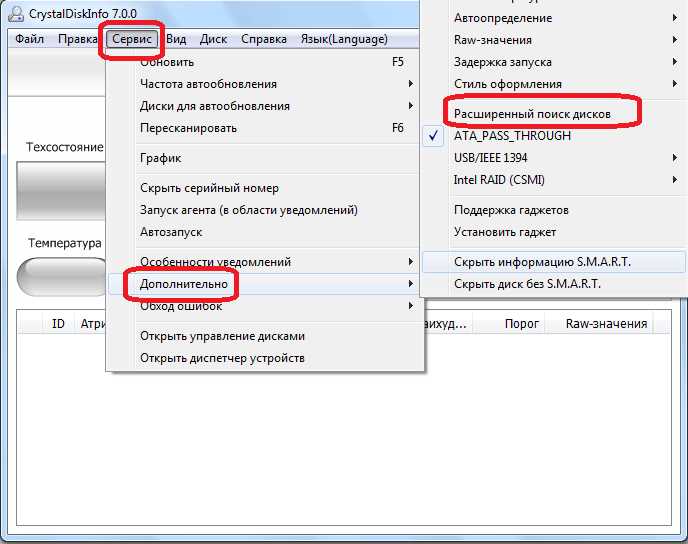
Task: Toggle Скрыть информацию S.M.A.R.T.
Action: [x=554, y=262]
